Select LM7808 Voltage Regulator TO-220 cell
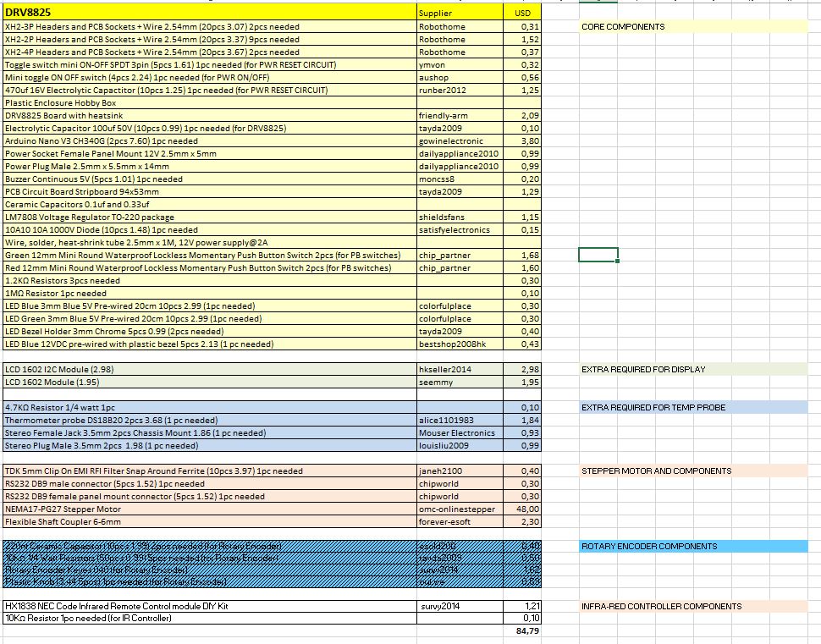The width and height of the screenshot is (821, 644). (x=210, y=217)
